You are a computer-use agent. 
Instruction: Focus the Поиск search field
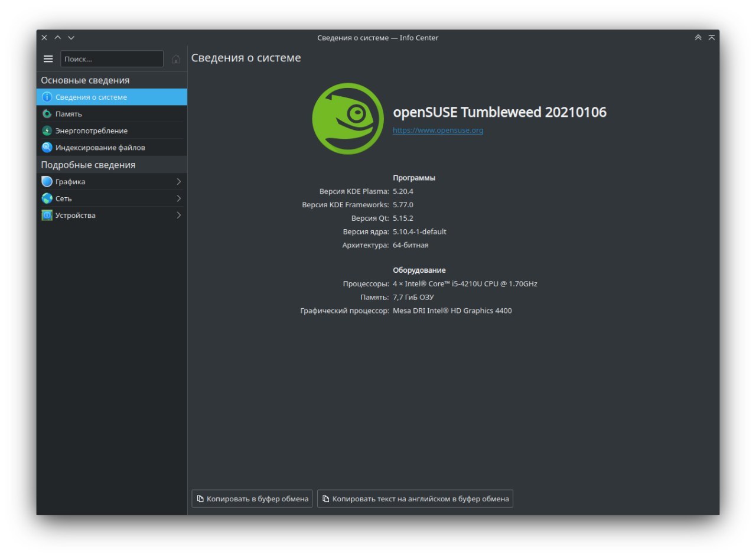click(x=112, y=59)
